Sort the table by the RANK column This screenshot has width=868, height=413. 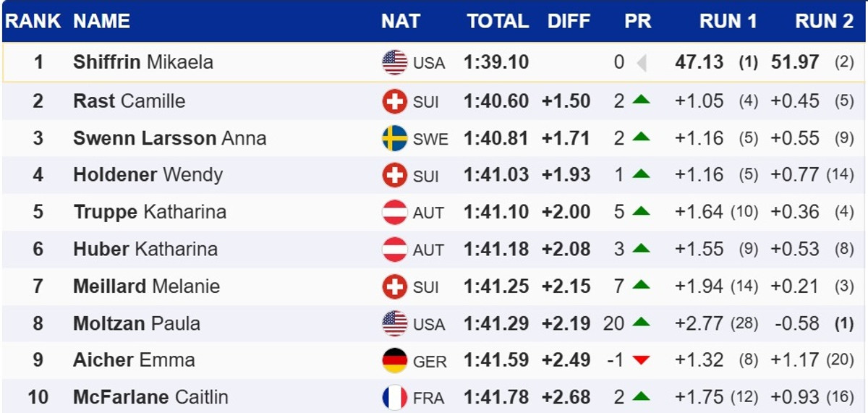pyautogui.click(x=33, y=21)
